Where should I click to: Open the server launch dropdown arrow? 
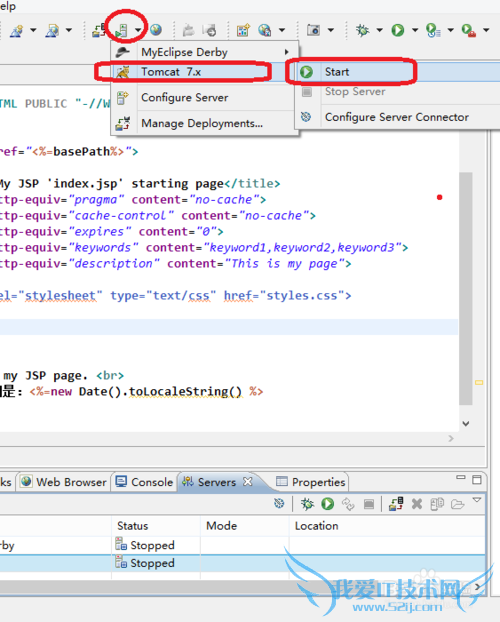pos(137,30)
